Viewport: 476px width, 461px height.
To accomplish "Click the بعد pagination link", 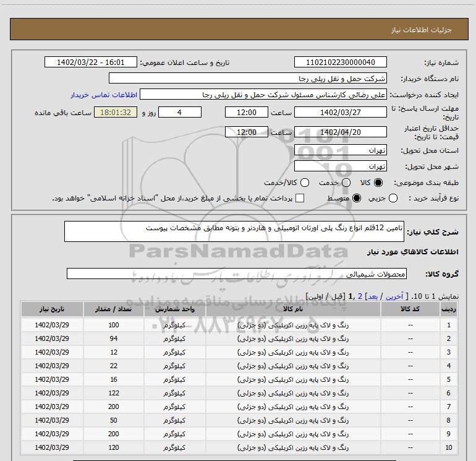I will tap(373, 296).
